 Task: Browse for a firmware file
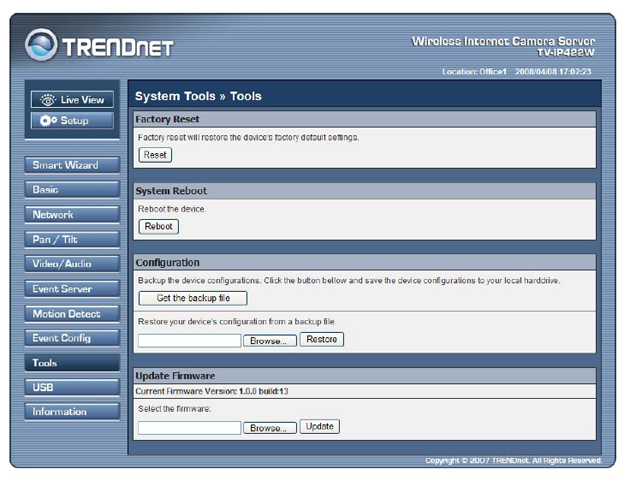(270, 428)
